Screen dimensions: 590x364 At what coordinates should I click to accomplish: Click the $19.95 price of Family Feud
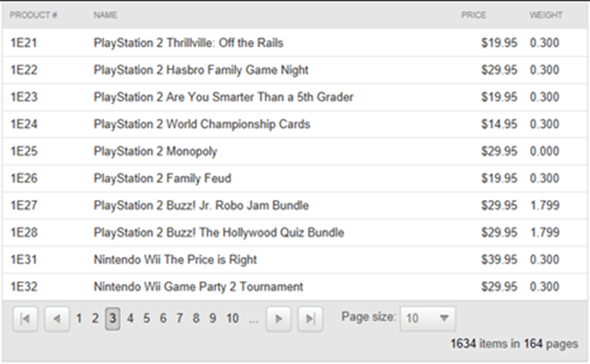click(x=500, y=178)
